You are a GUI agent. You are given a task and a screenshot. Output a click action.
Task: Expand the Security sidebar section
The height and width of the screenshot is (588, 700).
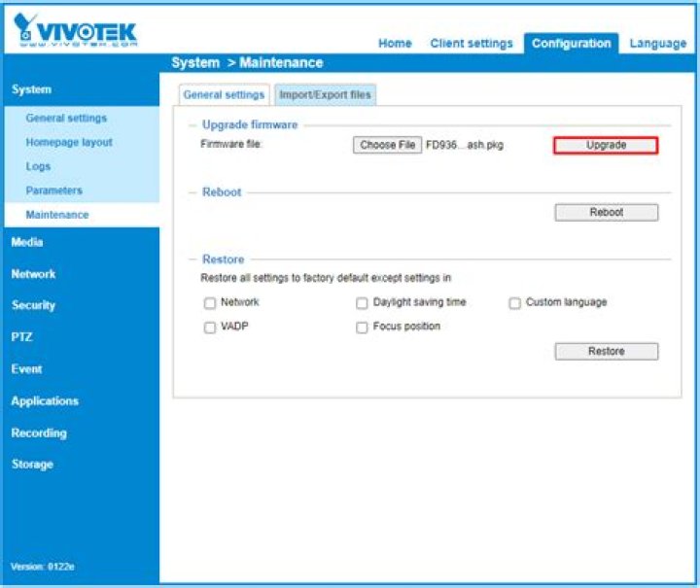pyautogui.click(x=33, y=305)
